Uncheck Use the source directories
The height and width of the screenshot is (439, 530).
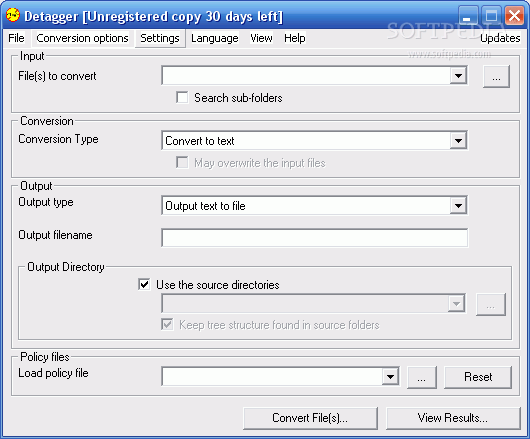pos(144,285)
